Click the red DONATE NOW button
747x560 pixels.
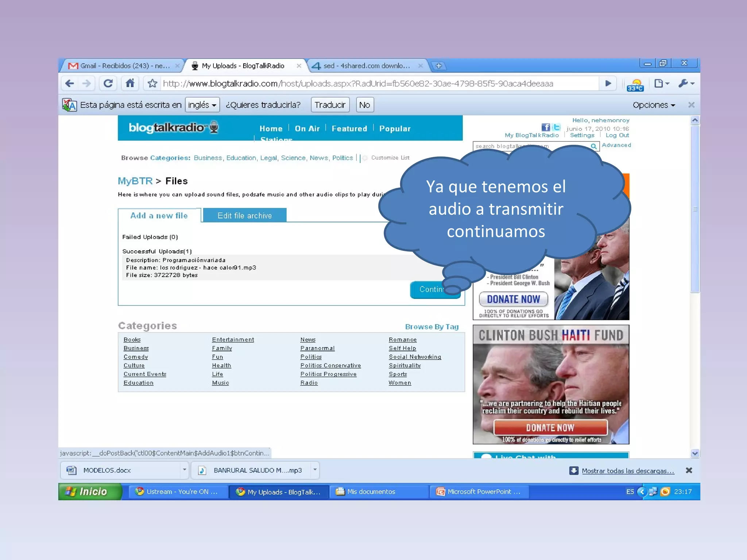pos(550,428)
